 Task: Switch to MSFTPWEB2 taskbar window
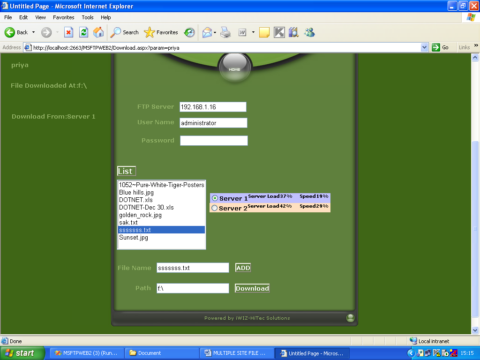click(87, 353)
